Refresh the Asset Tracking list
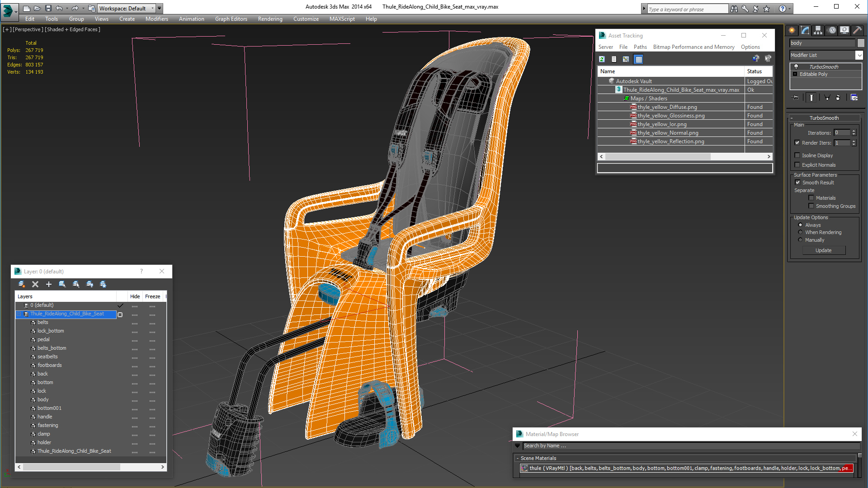The image size is (868, 488). tap(602, 59)
